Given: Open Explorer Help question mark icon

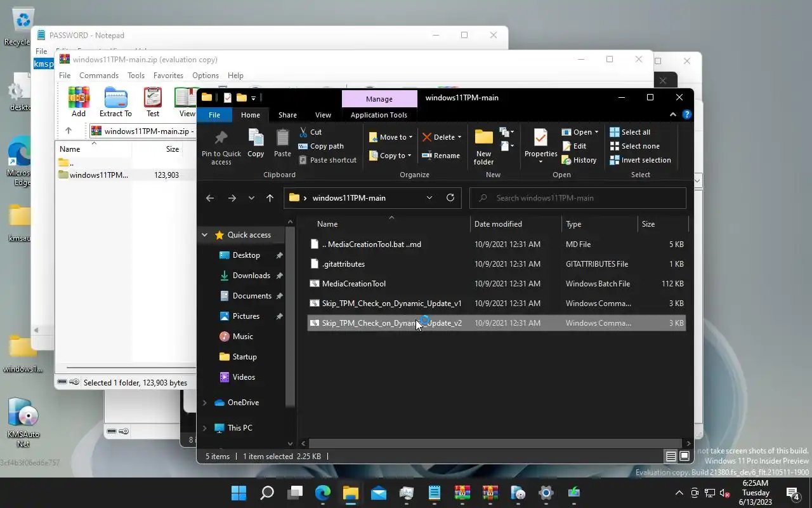Looking at the screenshot, I should [x=686, y=115].
